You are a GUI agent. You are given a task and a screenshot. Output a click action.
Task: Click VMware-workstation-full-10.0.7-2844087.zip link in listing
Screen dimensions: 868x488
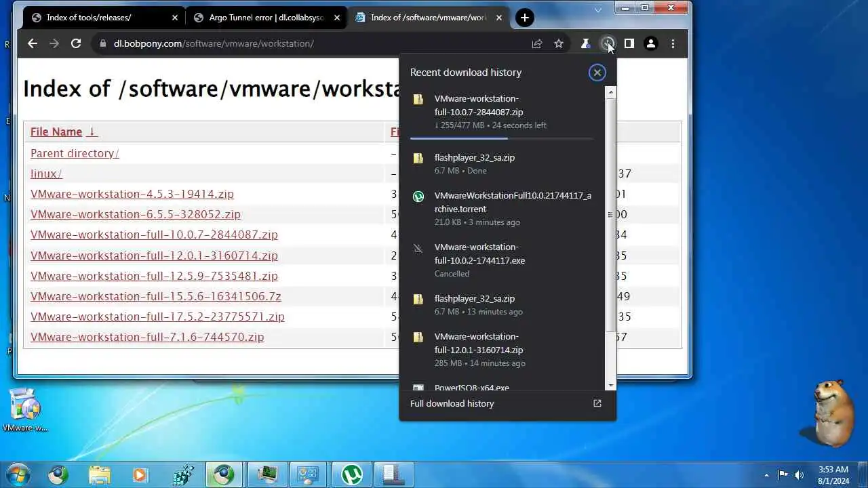(x=154, y=235)
